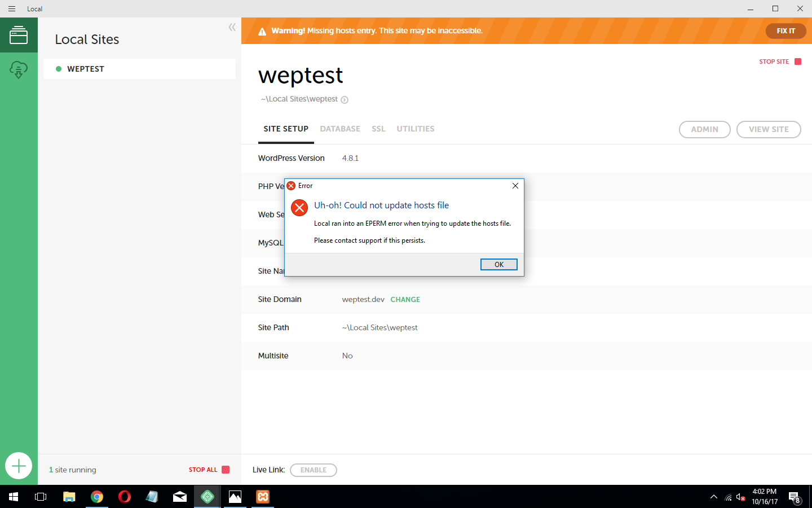Select the Local Sites sidebar icon
This screenshot has height=508, width=812.
19,35
